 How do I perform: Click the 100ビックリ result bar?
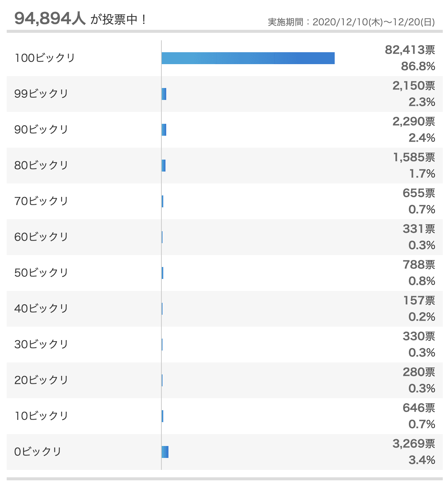tap(248, 58)
